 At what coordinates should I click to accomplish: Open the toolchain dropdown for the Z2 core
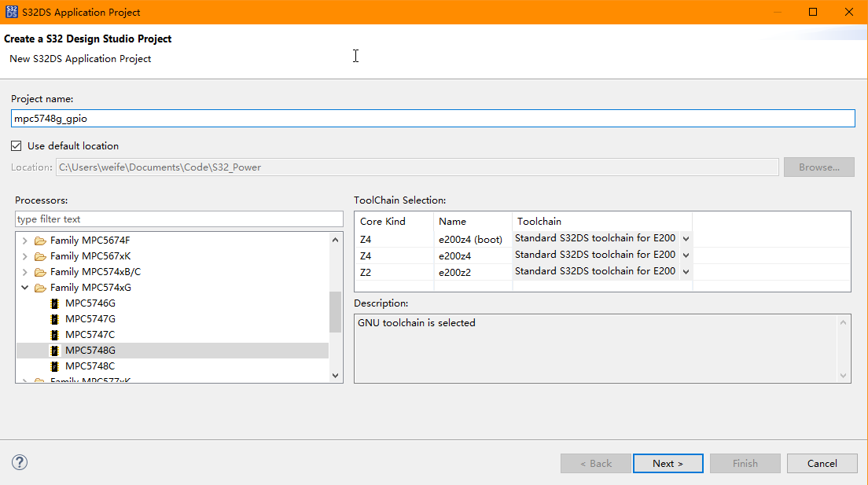pos(686,271)
